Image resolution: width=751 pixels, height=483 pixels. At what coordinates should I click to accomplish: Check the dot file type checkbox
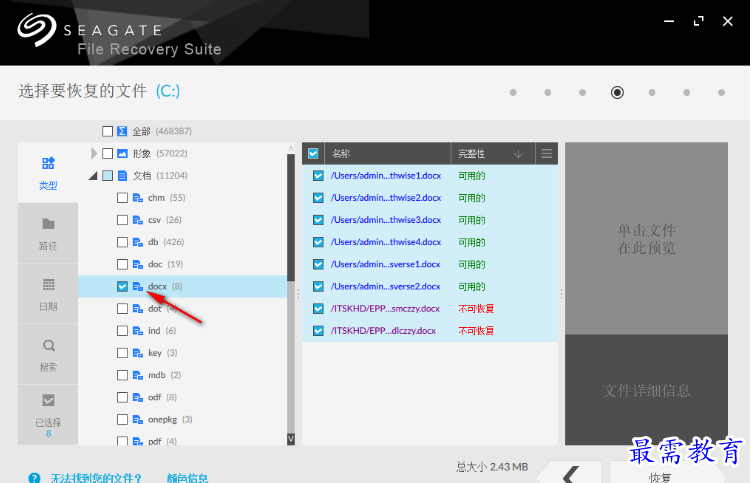[122, 309]
